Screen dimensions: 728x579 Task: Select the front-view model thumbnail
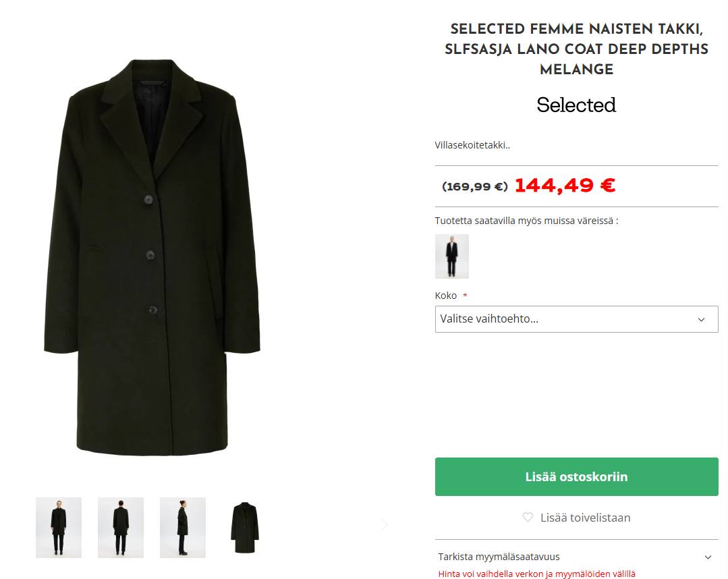click(x=59, y=527)
